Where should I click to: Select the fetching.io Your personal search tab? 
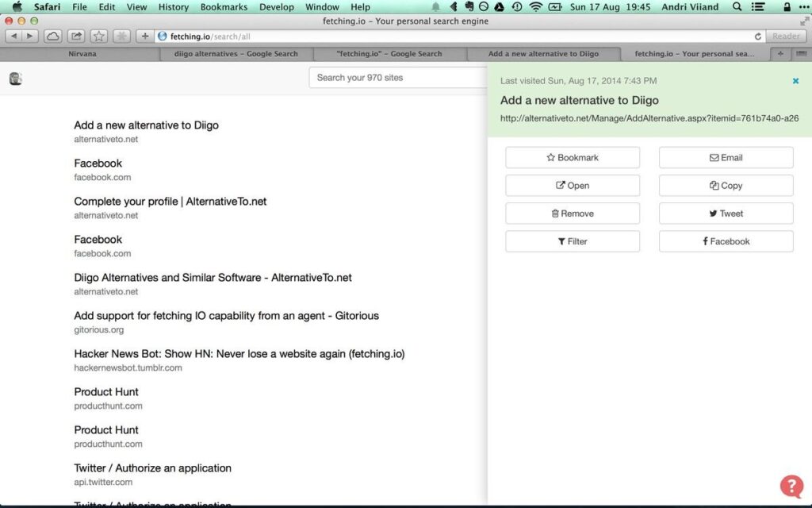tap(695, 53)
